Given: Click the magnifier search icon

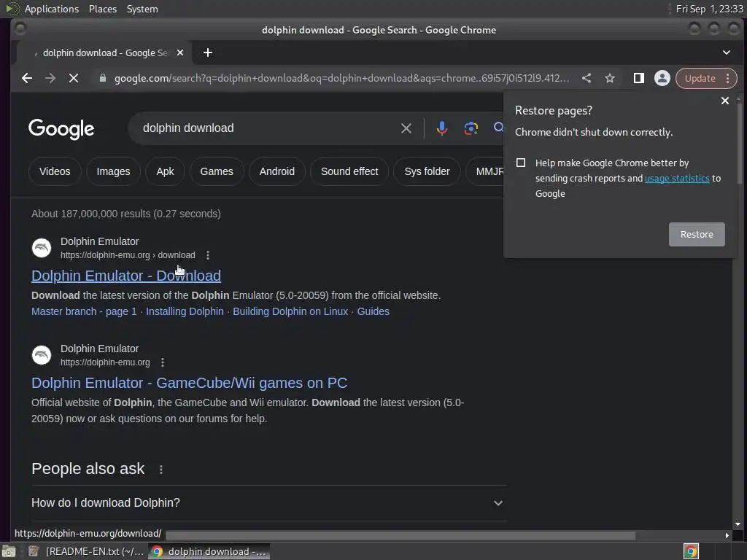Looking at the screenshot, I should [498, 128].
